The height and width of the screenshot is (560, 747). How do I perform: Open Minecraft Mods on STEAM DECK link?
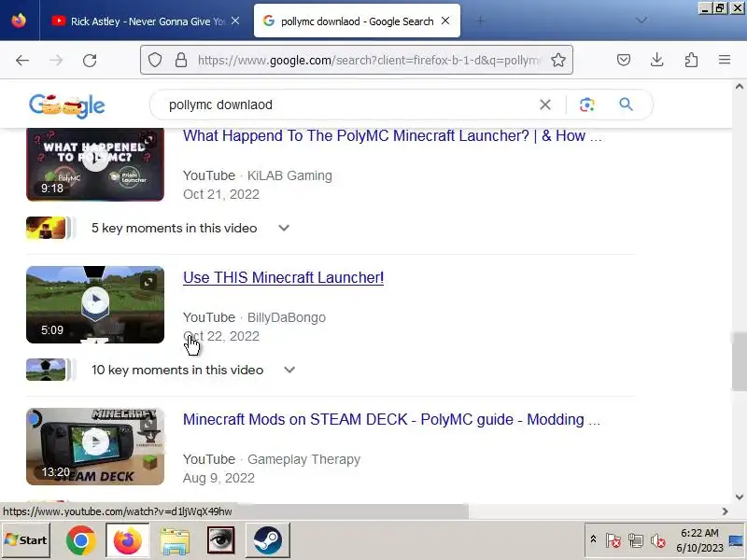click(391, 419)
